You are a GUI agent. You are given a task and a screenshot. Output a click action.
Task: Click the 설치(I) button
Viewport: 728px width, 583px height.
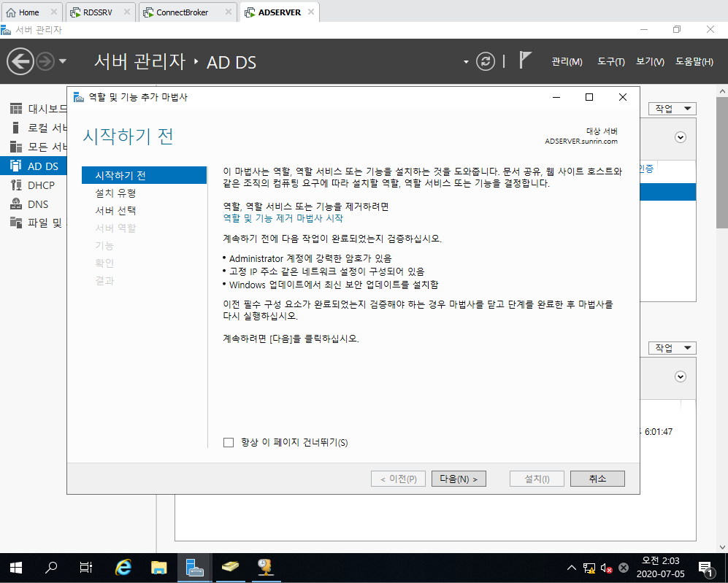coord(537,479)
